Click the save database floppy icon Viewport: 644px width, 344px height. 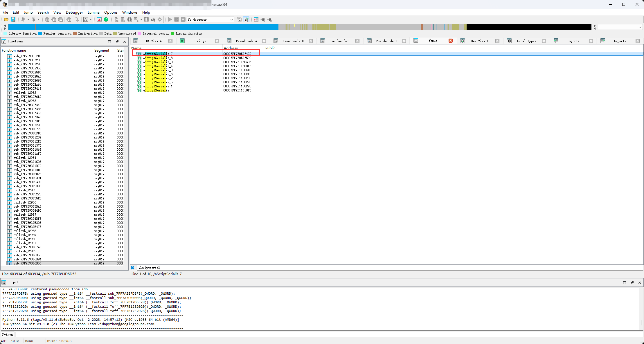pyautogui.click(x=13, y=19)
